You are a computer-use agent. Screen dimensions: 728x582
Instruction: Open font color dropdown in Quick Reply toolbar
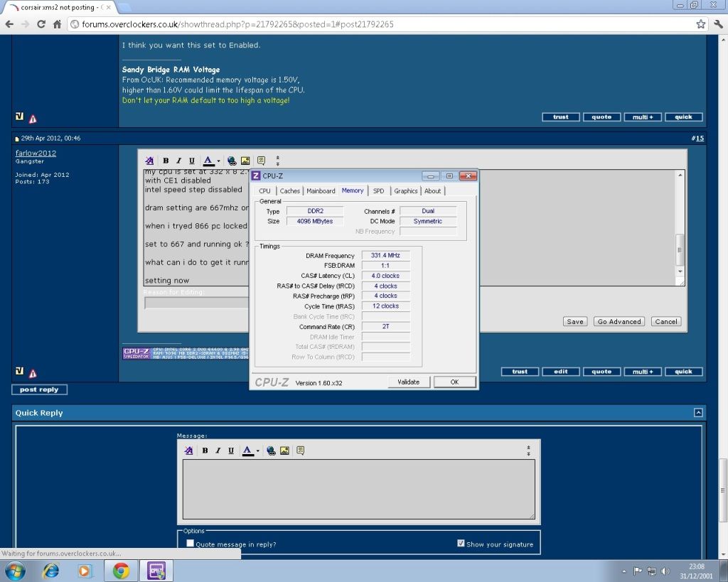coord(257,451)
